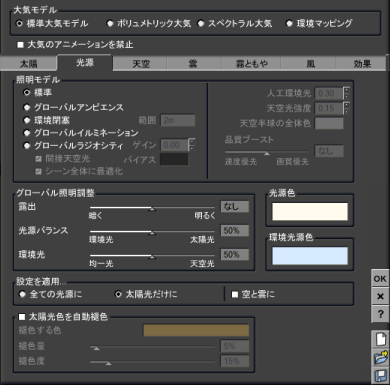Select the 標準 lighting model radio button

[27, 92]
